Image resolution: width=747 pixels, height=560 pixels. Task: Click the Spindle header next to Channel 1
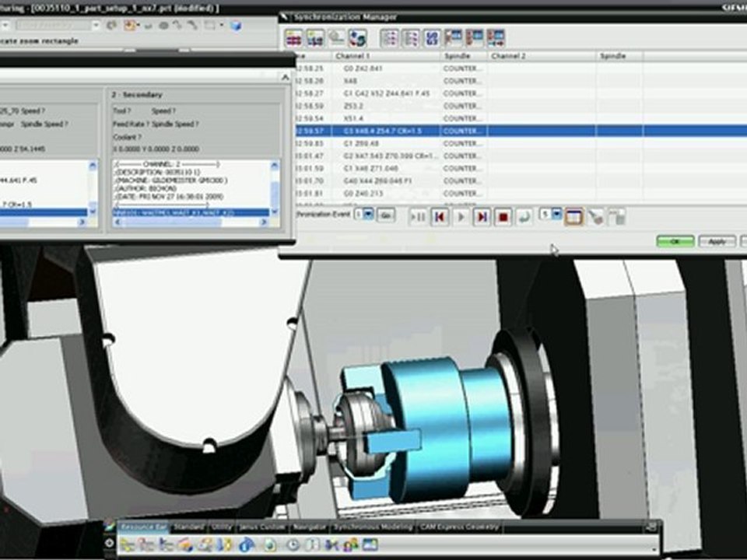tap(464, 56)
